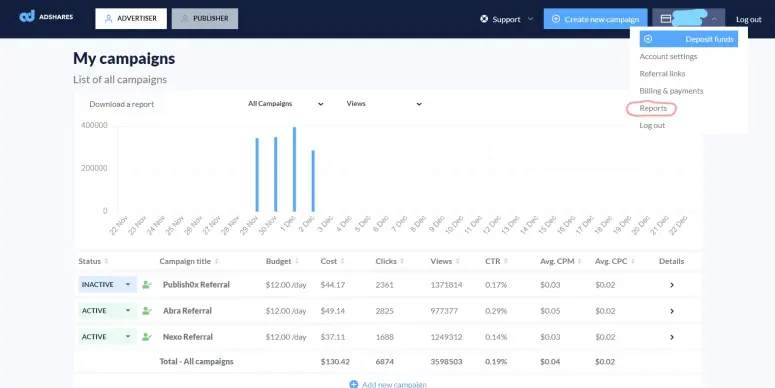The width and height of the screenshot is (775, 388).
Task: Click the plus icon in Create new campaign
Action: pos(556,19)
